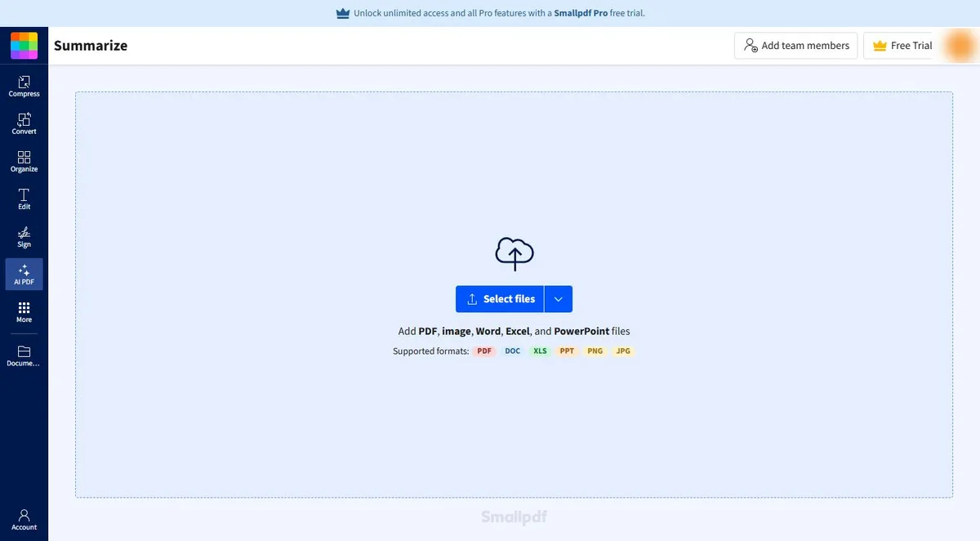Viewport: 980px width, 541px height.
Task: Click the PPT format badge
Action: (567, 351)
